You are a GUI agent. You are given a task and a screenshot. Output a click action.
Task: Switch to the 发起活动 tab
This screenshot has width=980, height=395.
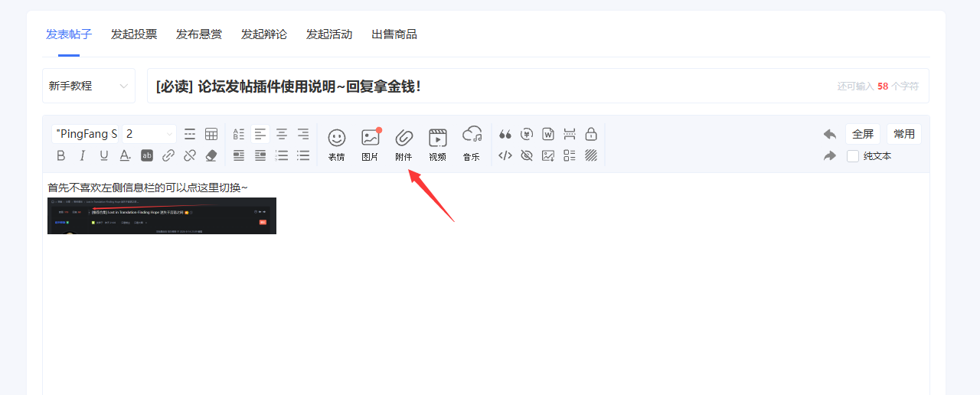[x=329, y=34]
